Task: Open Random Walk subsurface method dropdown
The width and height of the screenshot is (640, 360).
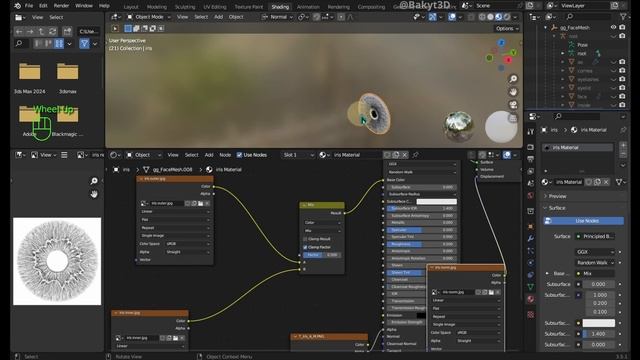Action: click(595, 263)
